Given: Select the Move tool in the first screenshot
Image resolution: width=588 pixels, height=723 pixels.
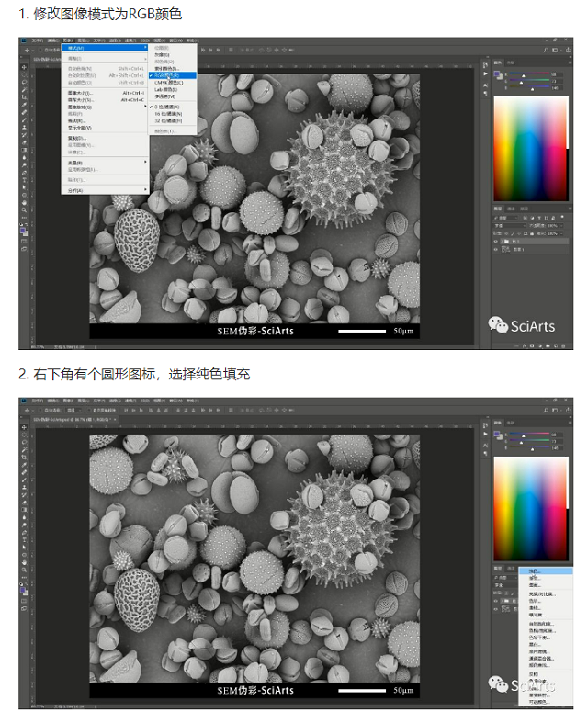Looking at the screenshot, I should (x=24, y=67).
